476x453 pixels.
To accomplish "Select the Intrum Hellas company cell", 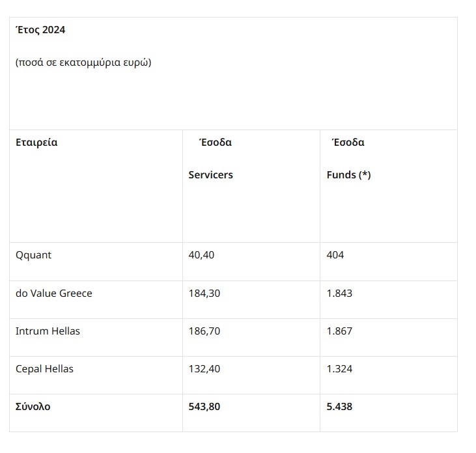I will coord(48,331).
